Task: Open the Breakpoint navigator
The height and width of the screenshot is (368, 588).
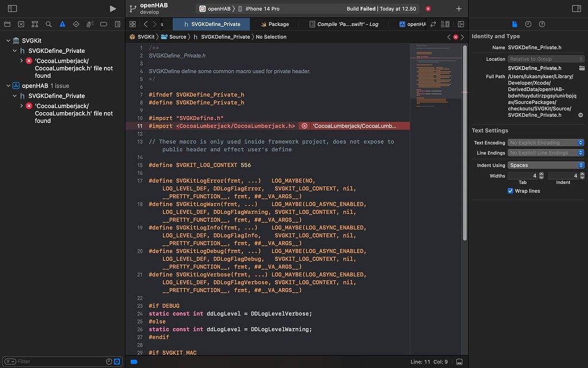Action: [102, 24]
